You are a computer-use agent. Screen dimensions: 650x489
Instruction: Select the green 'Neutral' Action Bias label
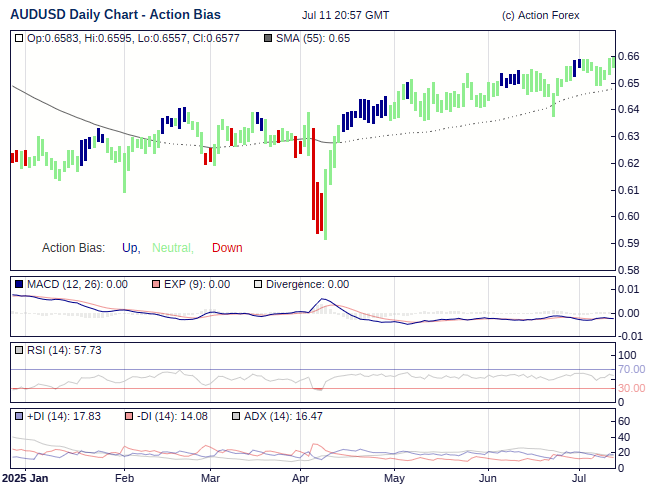coord(171,248)
